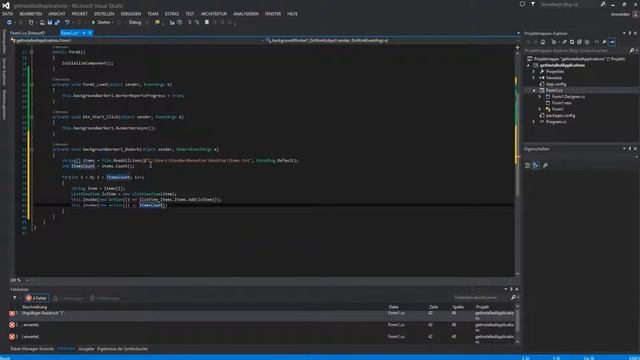Switch Eigenschaften to alphabetical view

536,165
